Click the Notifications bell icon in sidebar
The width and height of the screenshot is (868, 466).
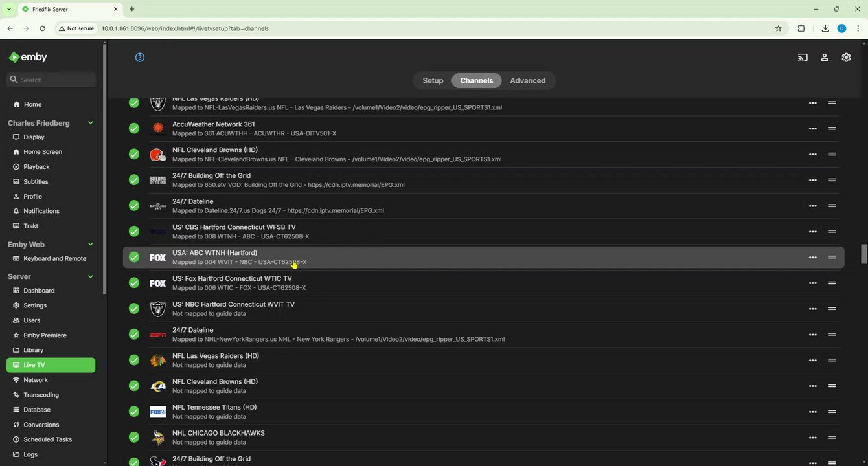tap(16, 211)
